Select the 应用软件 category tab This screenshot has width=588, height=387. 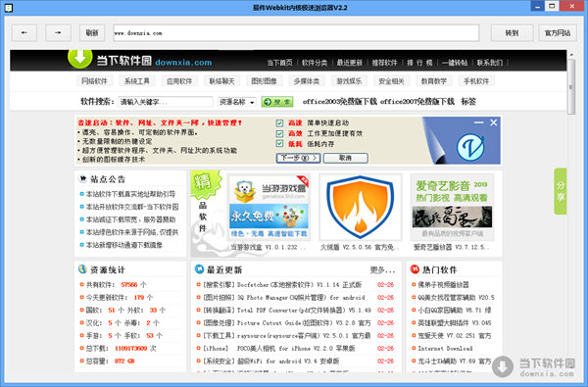179,81
